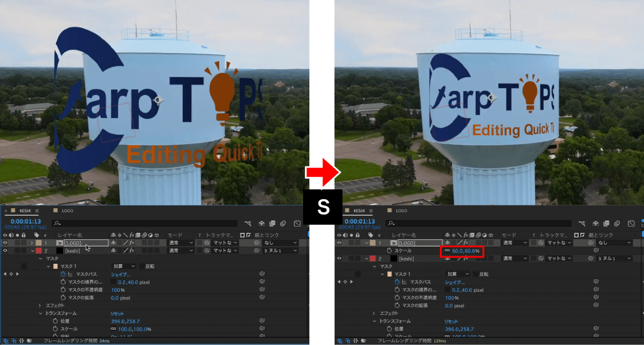Screen dimensions: 644x345
Task: Click LOGO layer label color swatch left timeline
Action: [38, 243]
